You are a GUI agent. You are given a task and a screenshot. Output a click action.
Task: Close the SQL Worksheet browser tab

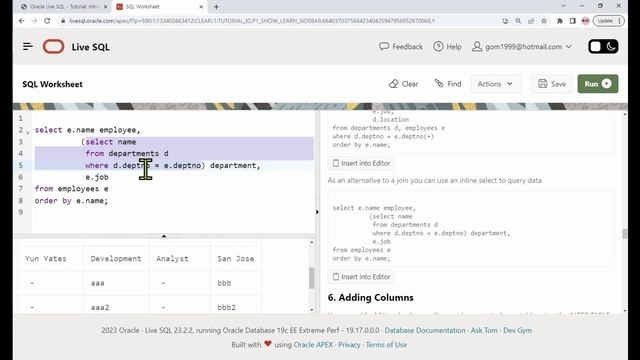click(201, 7)
